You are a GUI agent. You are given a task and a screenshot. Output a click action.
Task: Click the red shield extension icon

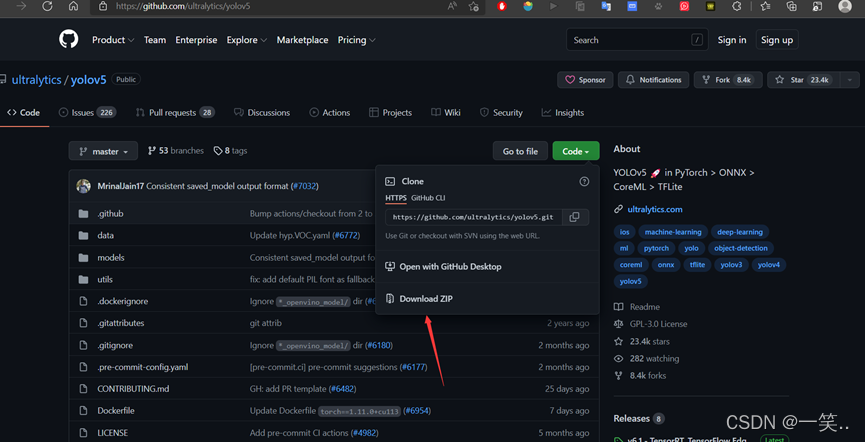[x=502, y=6]
